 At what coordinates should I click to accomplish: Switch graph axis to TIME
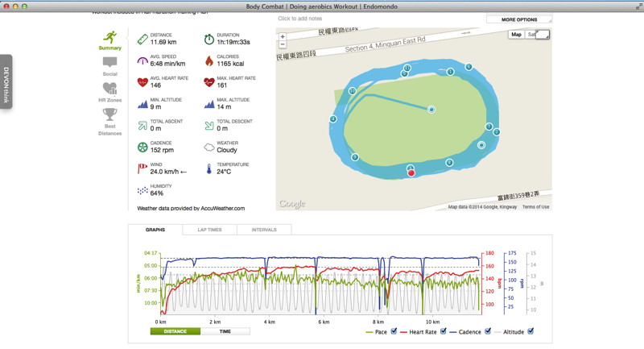(x=225, y=331)
